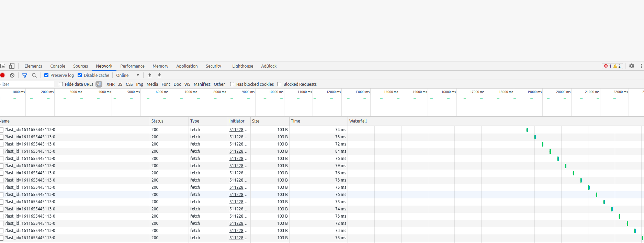
Task: Click the Waterfall column header
Action: click(x=496, y=121)
